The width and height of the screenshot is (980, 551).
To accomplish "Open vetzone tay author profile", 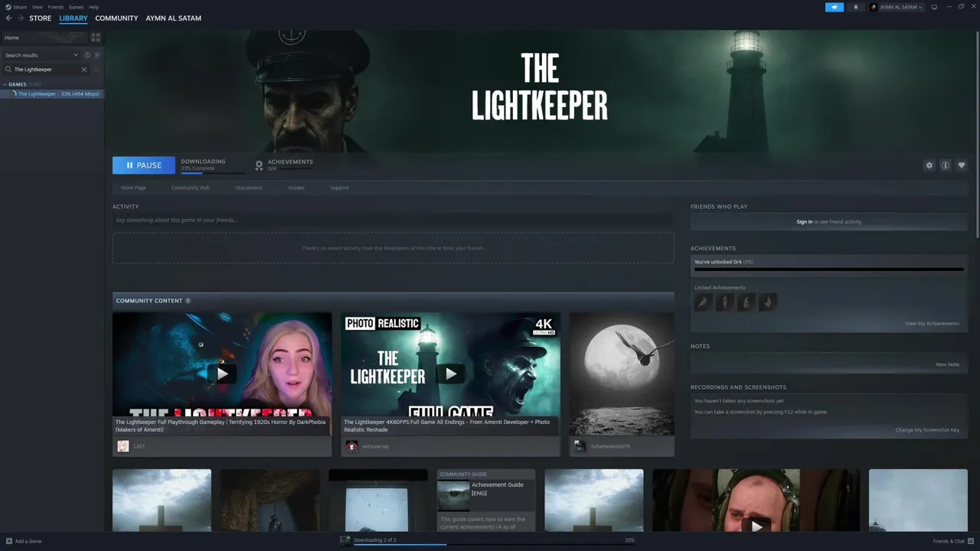I will (x=375, y=446).
